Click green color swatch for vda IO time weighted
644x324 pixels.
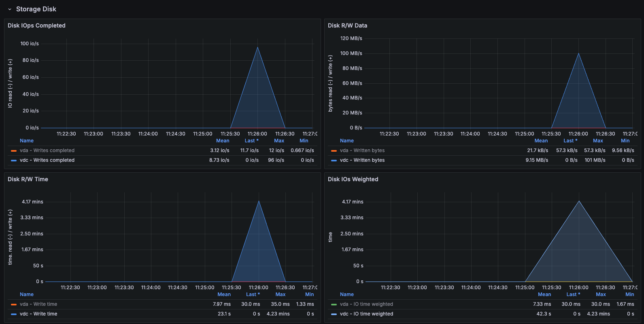(x=334, y=305)
